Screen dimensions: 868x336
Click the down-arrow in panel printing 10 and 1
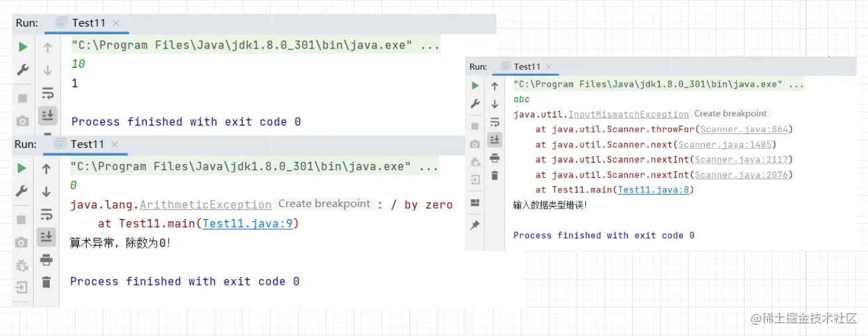click(x=47, y=70)
